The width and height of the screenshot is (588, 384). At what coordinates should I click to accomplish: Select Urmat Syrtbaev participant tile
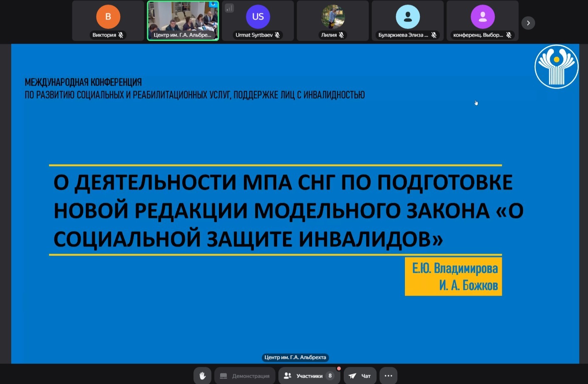258,21
